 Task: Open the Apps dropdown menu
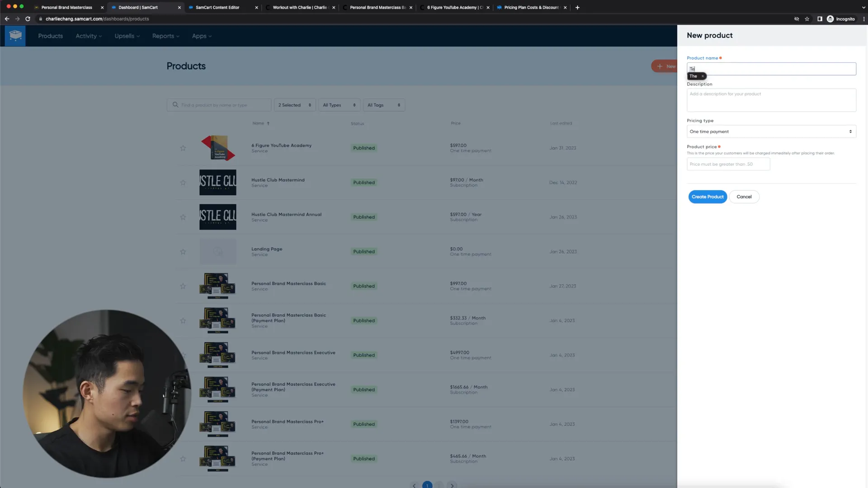(202, 36)
